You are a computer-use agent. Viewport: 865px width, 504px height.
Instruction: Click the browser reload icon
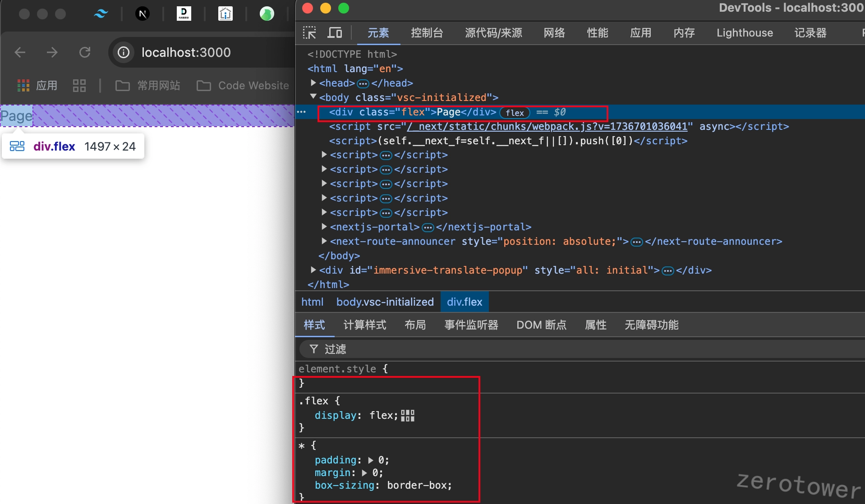pyautogui.click(x=85, y=53)
